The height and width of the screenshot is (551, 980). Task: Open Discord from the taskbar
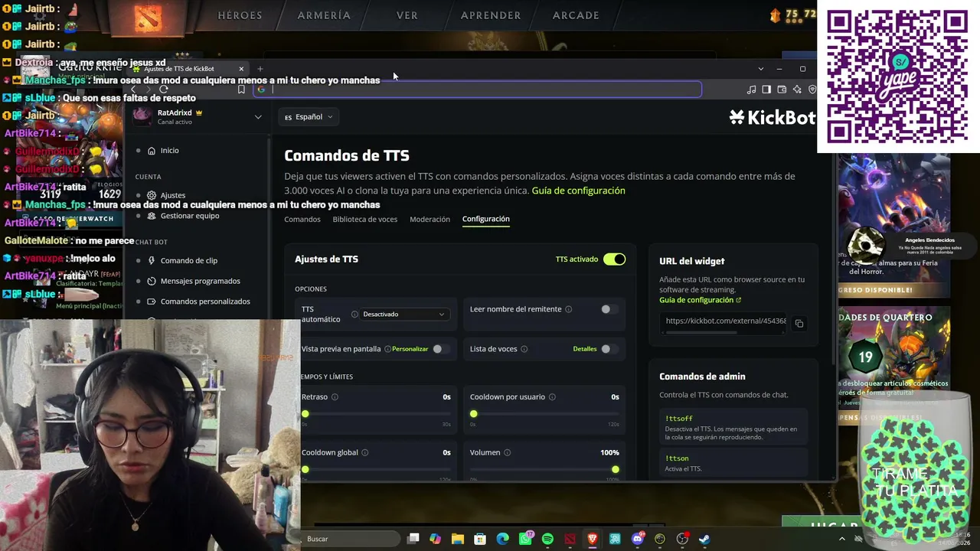638,539
